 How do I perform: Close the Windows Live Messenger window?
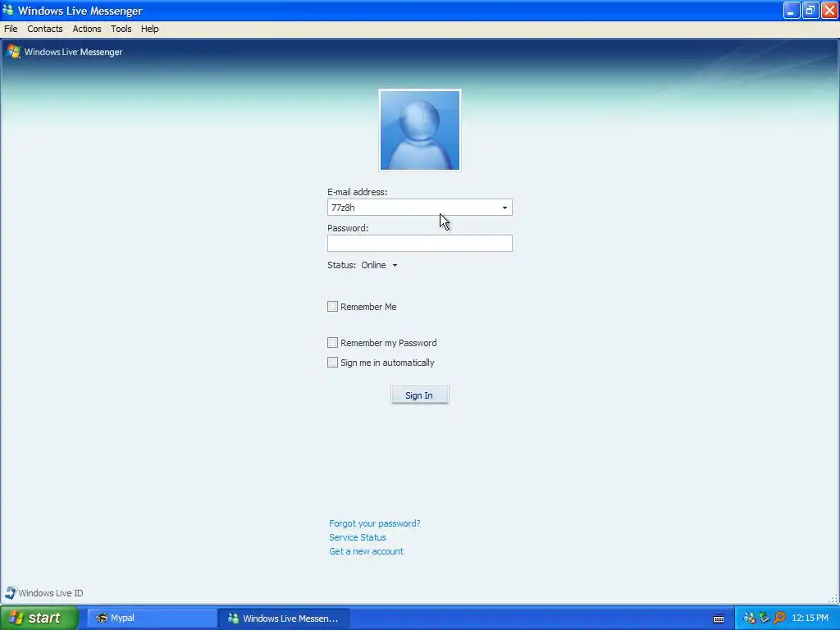coord(829,10)
